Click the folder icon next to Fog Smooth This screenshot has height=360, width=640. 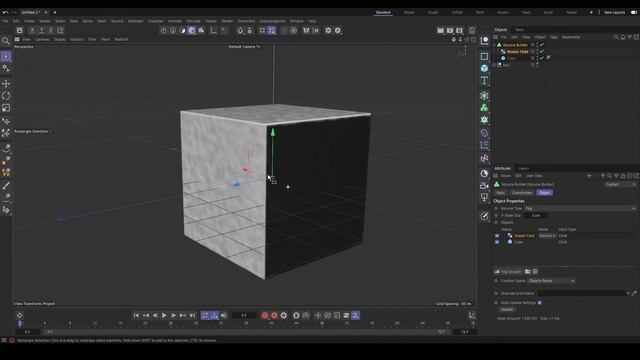click(527, 271)
